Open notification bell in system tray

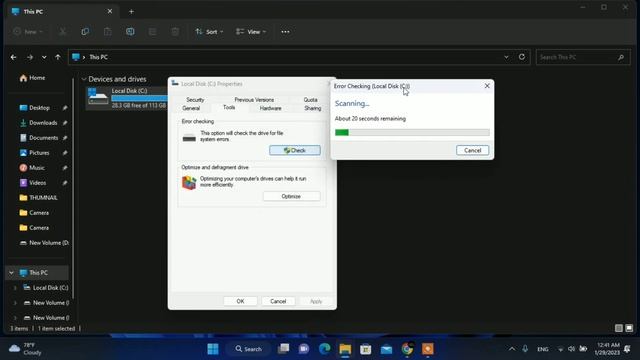click(627, 349)
